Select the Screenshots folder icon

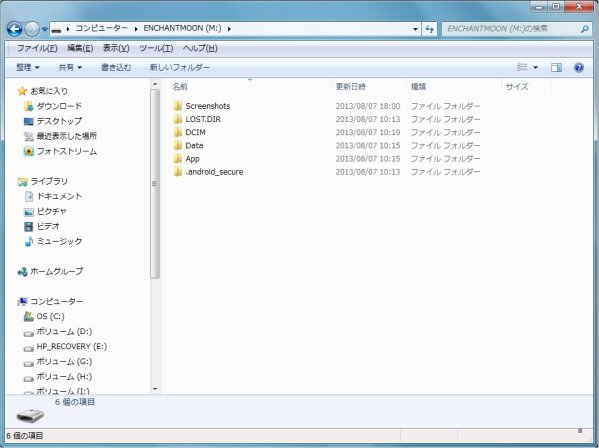(178, 106)
